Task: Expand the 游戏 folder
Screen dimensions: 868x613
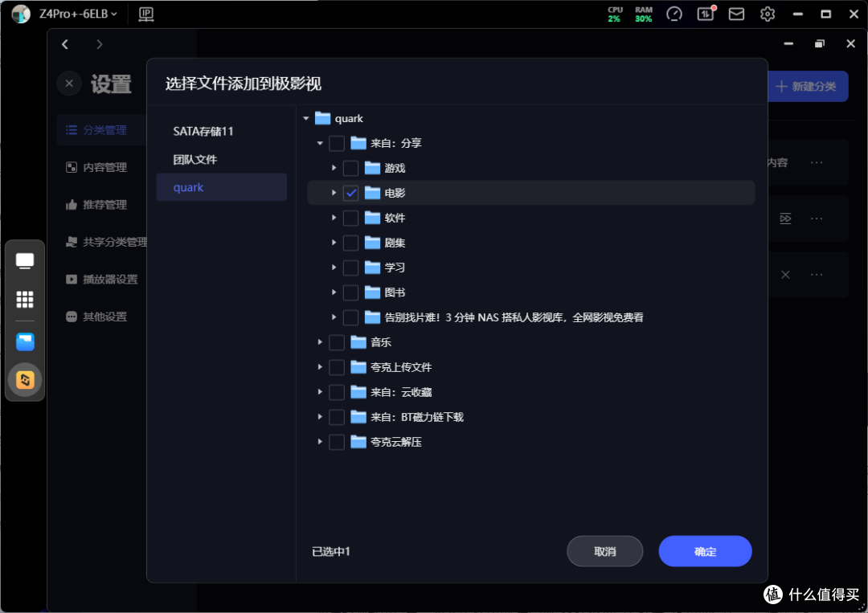Action: tap(334, 168)
